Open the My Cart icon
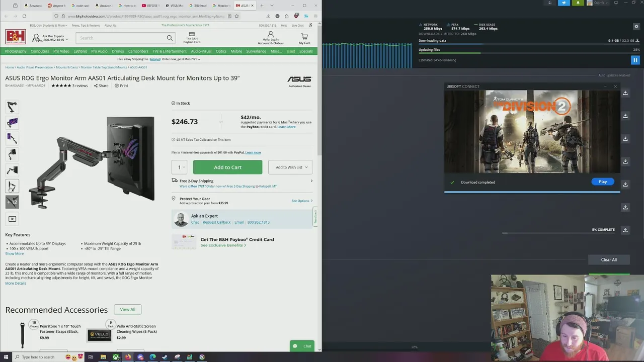This screenshot has width=644, height=362. tap(304, 36)
